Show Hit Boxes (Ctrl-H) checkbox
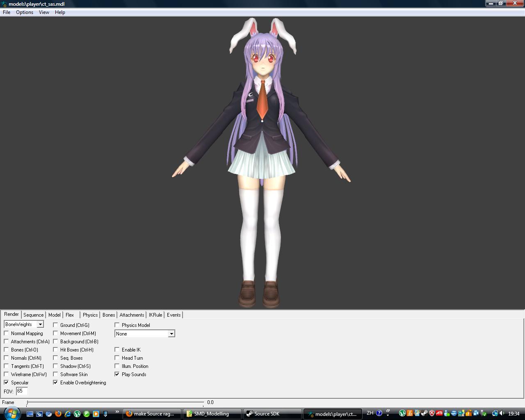Viewport: 525px width, 420px height. coord(55,349)
